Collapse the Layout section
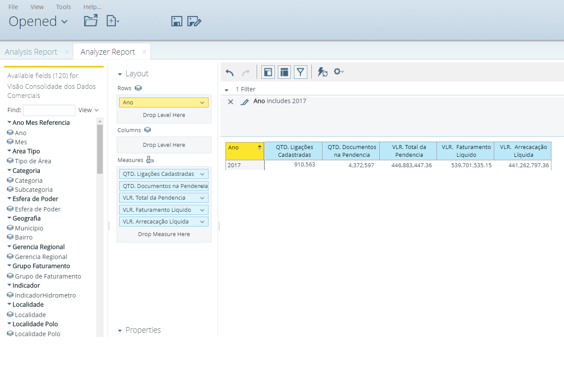This screenshot has height=392, width=564. coord(120,74)
